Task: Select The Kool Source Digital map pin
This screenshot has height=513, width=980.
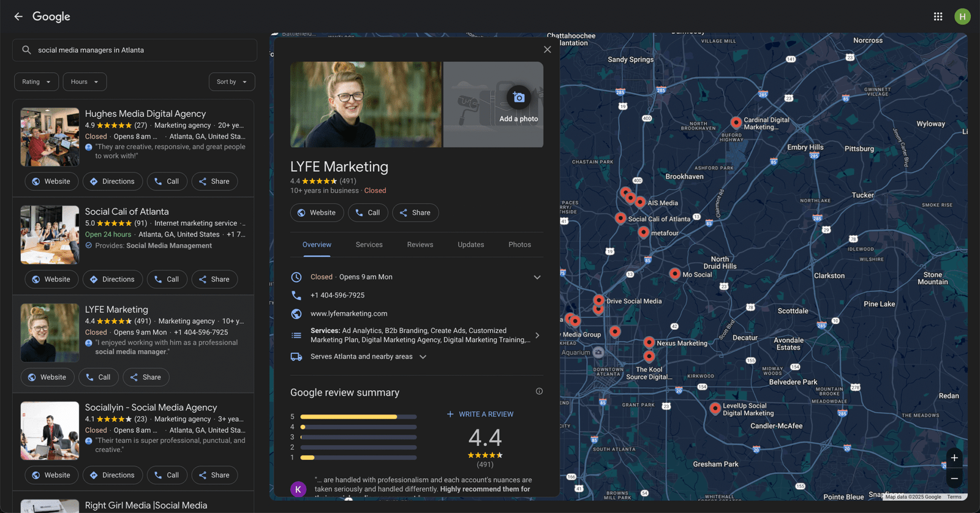Action: click(649, 356)
